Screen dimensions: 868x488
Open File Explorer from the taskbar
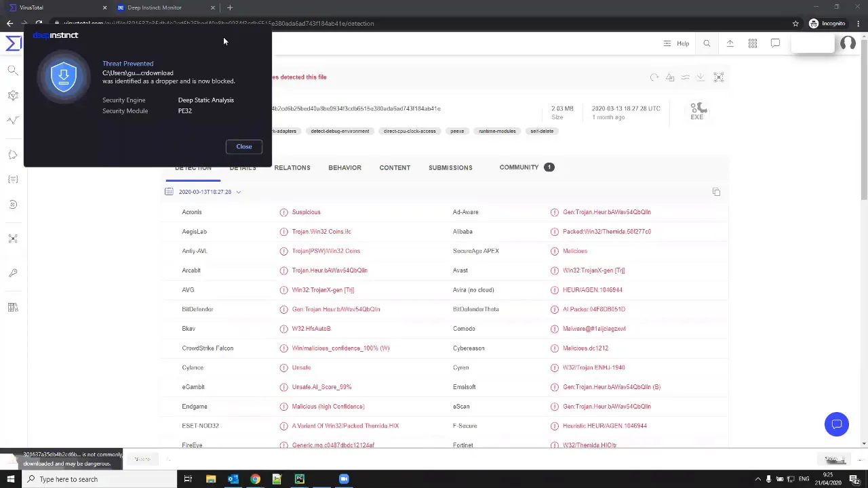[x=210, y=479]
